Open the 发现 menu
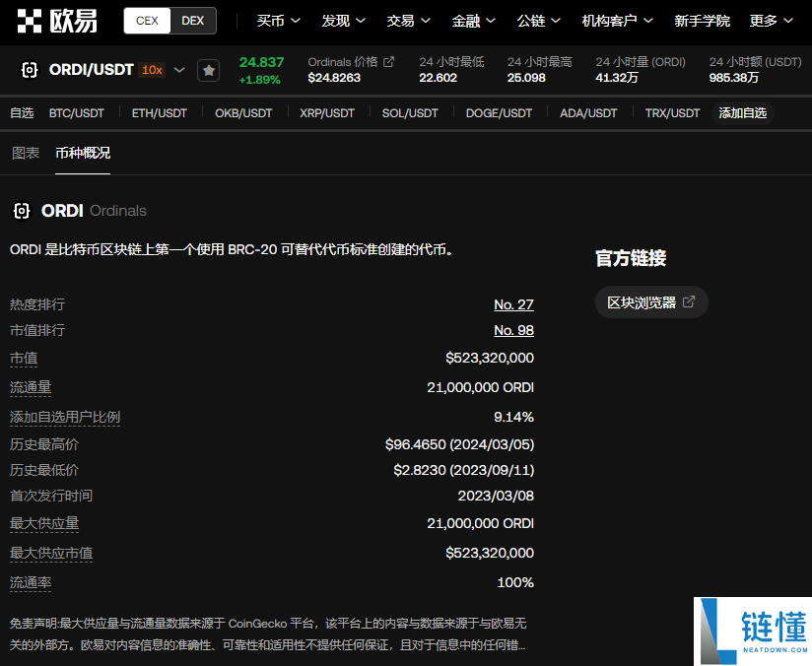Screen dimensions: 812x666 tap(343, 21)
